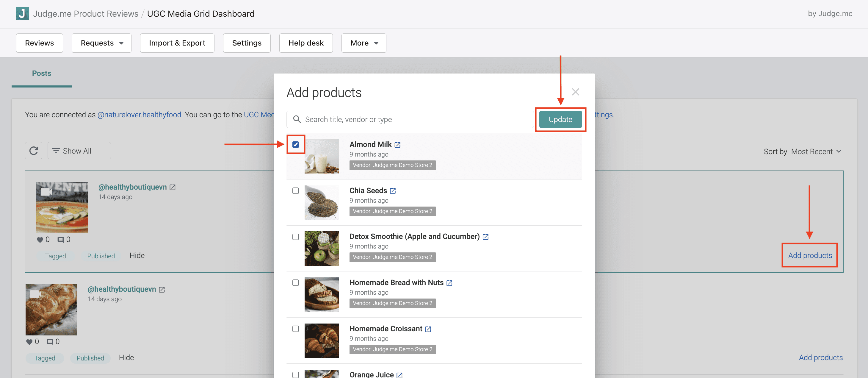Viewport: 868px width, 378px height.
Task: Click the Judge.me logo icon
Action: click(22, 14)
